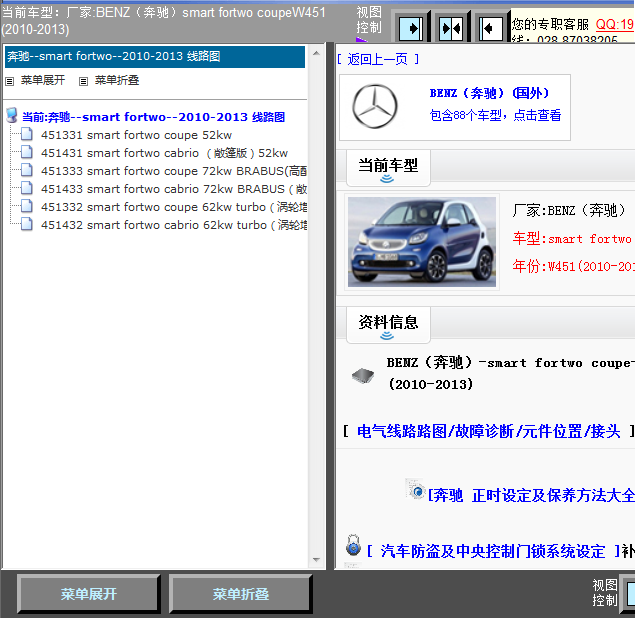Viewport: 635px width, 618px height.
Task: Click document icon for 451332 coupe 62kw turbo
Action: tap(27, 206)
